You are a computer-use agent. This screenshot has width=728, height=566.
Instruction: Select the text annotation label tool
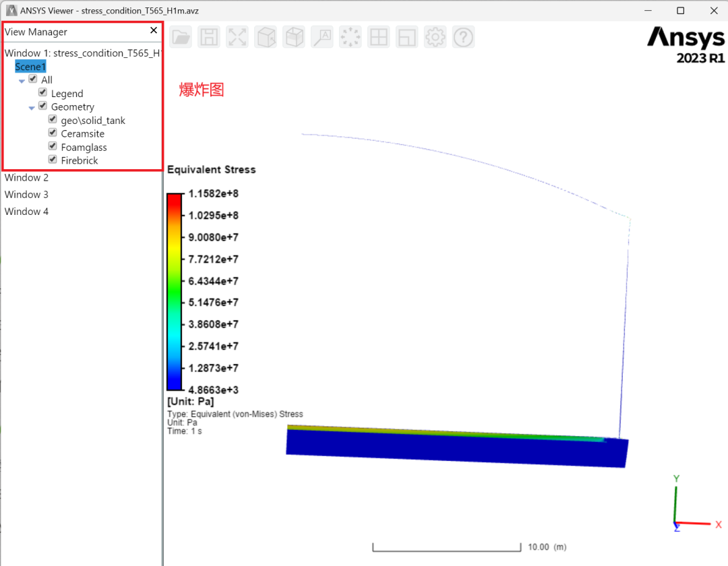322,37
